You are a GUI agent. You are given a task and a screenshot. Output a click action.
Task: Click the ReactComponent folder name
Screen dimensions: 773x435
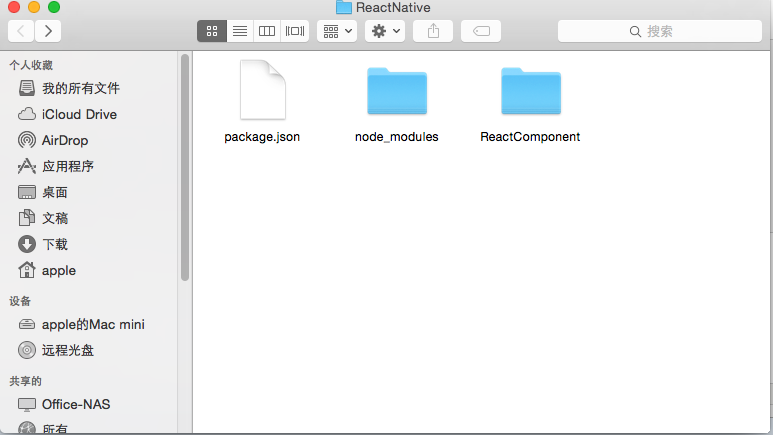tap(530, 137)
